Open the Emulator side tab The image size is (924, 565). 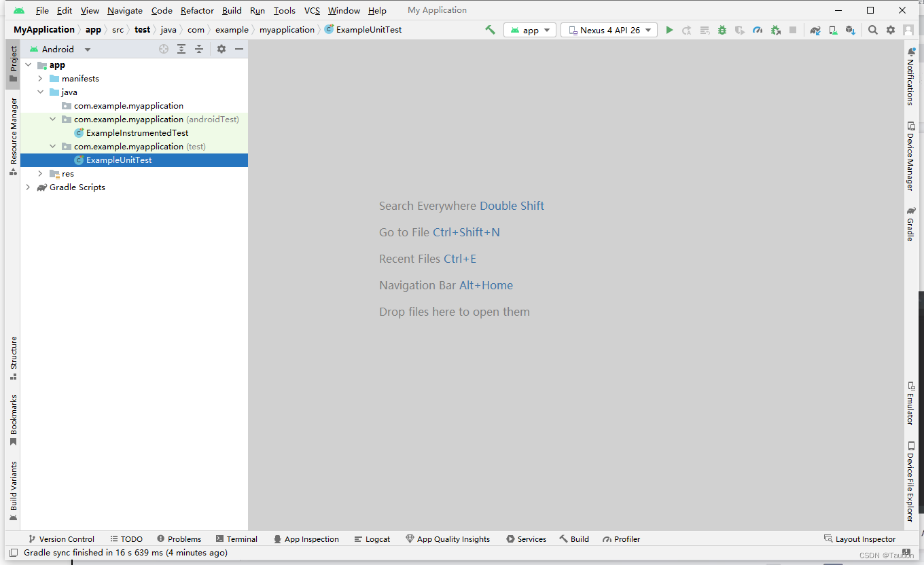tap(911, 403)
